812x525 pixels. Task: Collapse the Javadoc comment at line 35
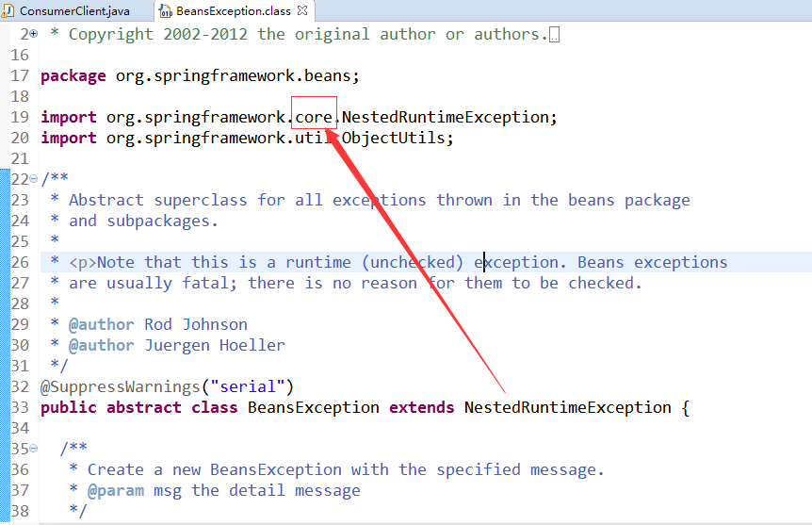click(x=34, y=449)
